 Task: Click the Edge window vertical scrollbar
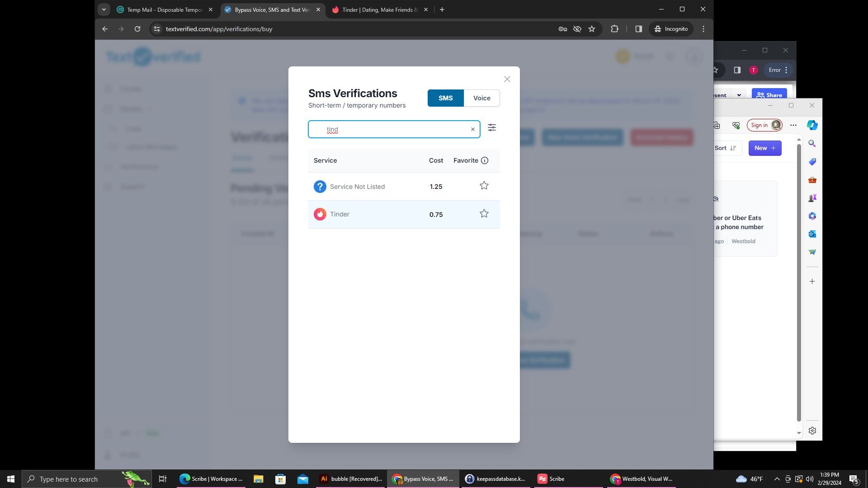pyautogui.click(x=799, y=282)
